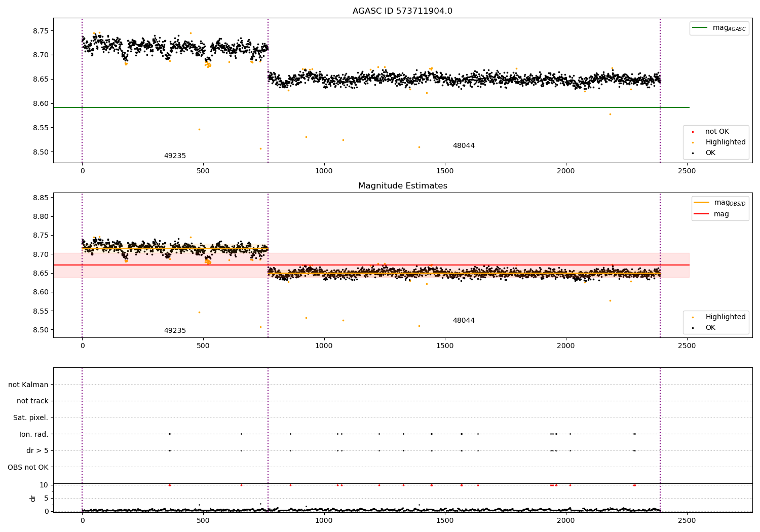Click the orange line sample beside mag OBSID
The height and width of the screenshot is (532, 760).
(x=701, y=203)
